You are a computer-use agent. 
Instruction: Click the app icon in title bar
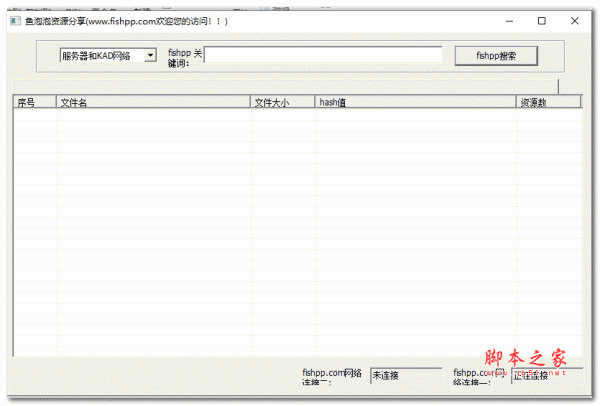pyautogui.click(x=16, y=21)
